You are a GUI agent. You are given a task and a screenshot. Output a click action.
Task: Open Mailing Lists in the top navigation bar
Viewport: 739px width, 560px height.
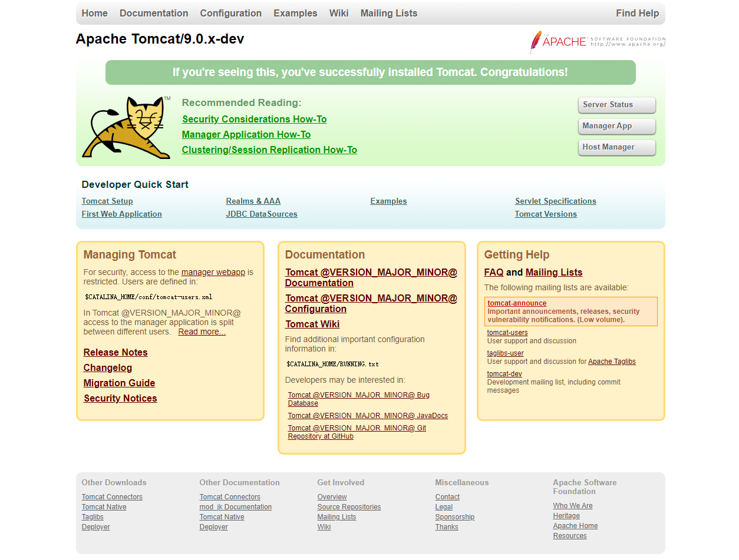[x=389, y=13]
